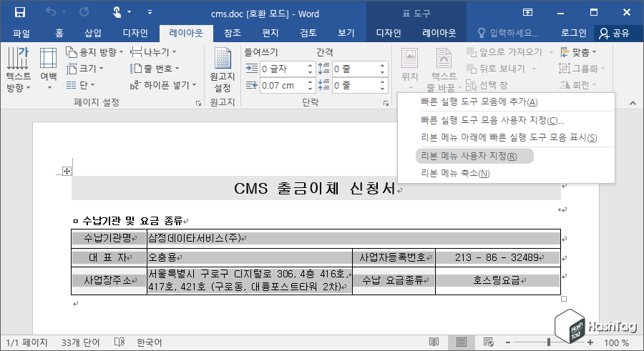644x351 pixels.
Task: Decrease right indent with down stepper arrow
Action: pyautogui.click(x=310, y=89)
